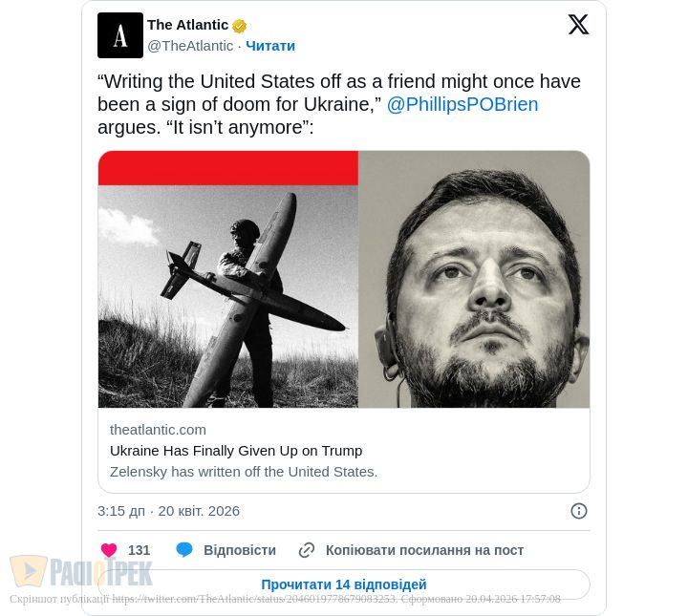The image size is (688, 616).
Task: Open the X logo link
Action: tap(578, 25)
